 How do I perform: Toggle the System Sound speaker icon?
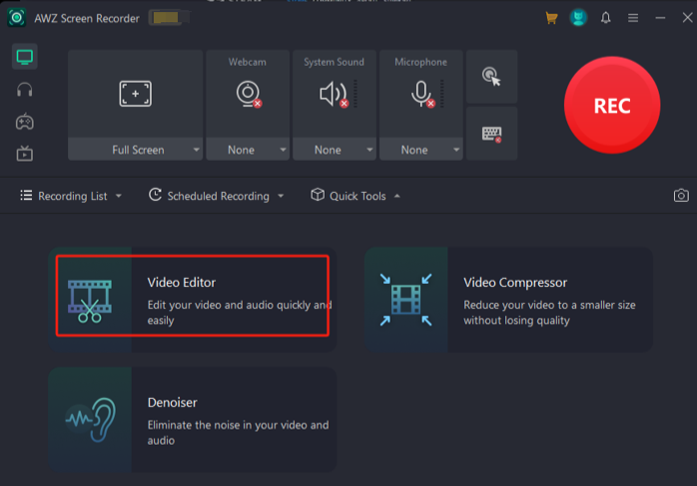(333, 94)
